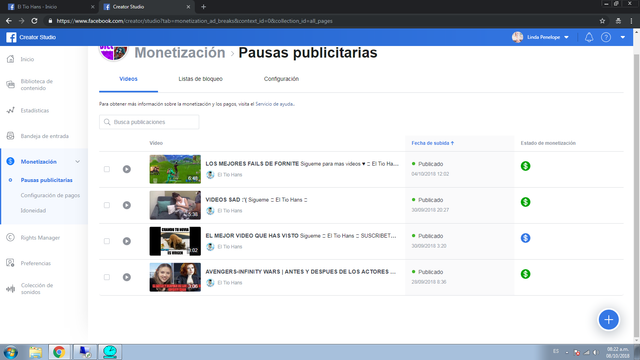
Task: Select checkbox for VIDEOS SAD row
Action: tap(107, 205)
